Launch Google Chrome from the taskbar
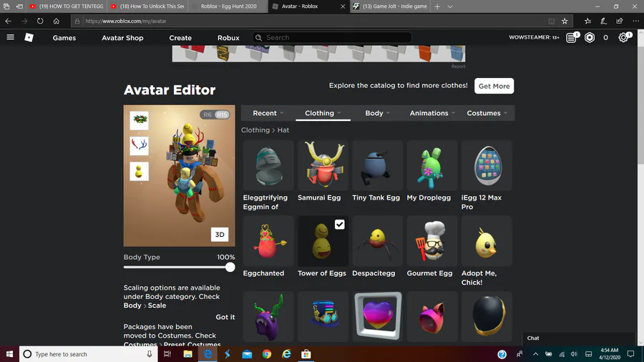Image resolution: width=644 pixels, height=362 pixels. tap(267, 354)
